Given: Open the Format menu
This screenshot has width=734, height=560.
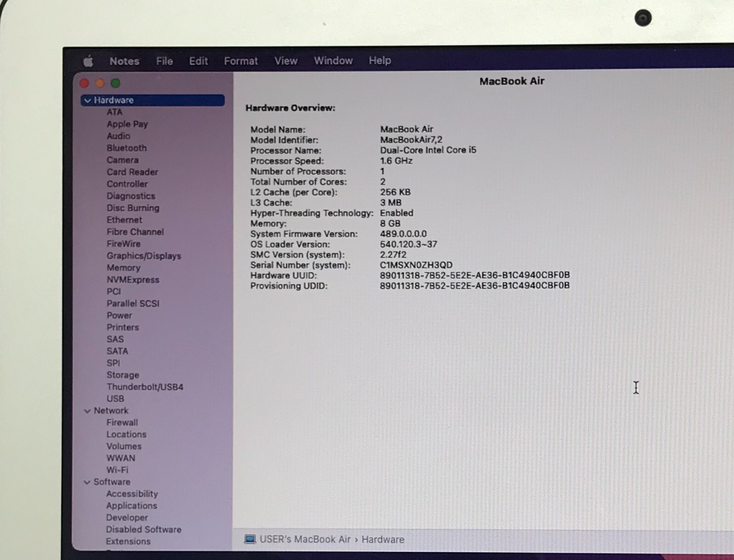Looking at the screenshot, I should [x=241, y=61].
